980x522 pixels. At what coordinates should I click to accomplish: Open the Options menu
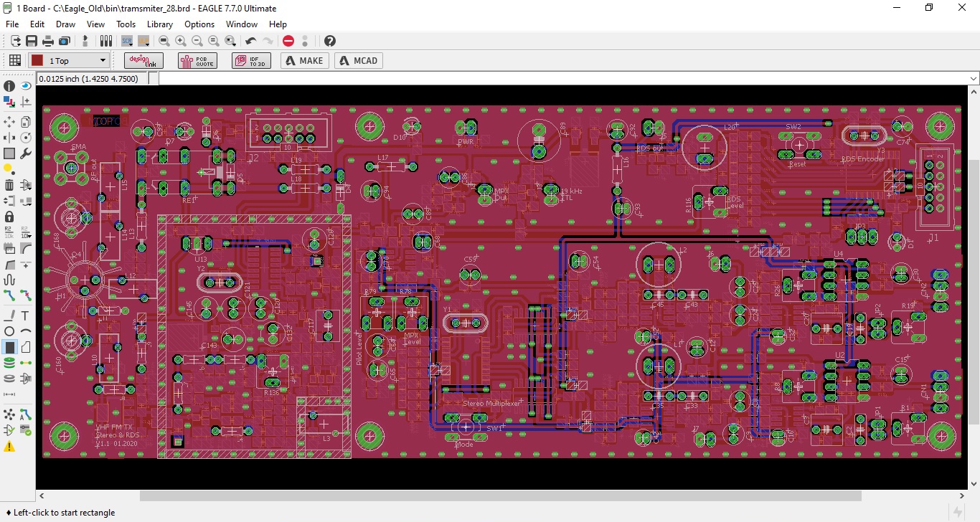[199, 24]
